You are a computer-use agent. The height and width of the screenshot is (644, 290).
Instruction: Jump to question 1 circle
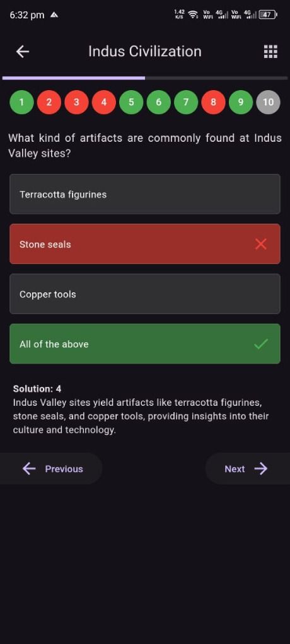pyautogui.click(x=21, y=102)
